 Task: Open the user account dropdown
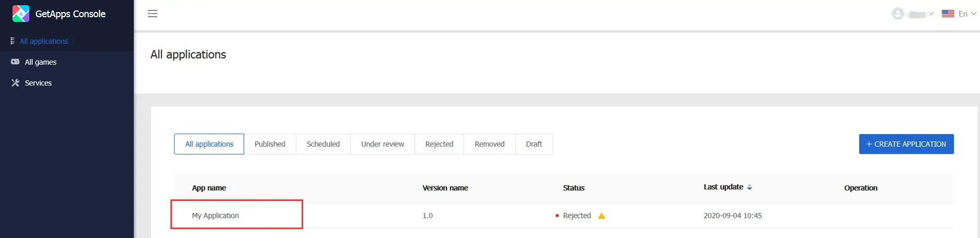(x=920, y=14)
